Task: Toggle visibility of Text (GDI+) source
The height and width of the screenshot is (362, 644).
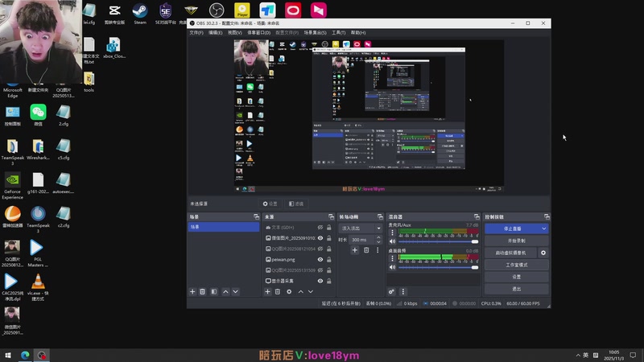Action: click(320, 228)
